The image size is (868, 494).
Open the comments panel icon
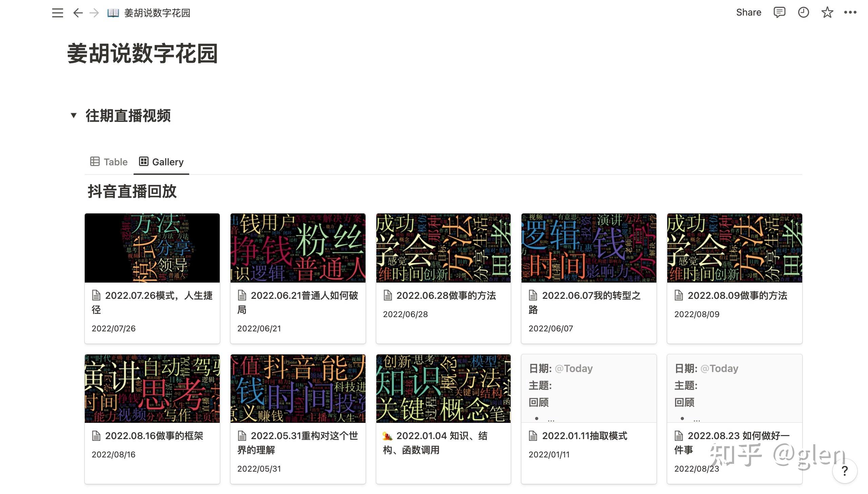point(780,13)
